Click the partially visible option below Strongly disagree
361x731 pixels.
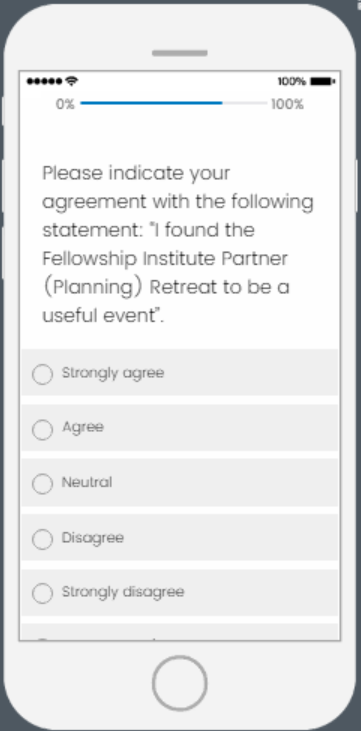[x=180, y=632]
